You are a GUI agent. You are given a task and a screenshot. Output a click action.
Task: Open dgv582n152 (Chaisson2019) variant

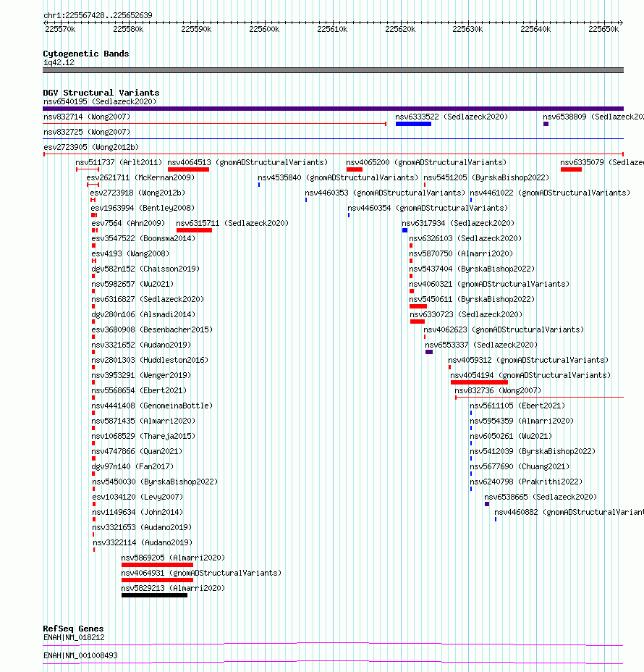click(145, 269)
